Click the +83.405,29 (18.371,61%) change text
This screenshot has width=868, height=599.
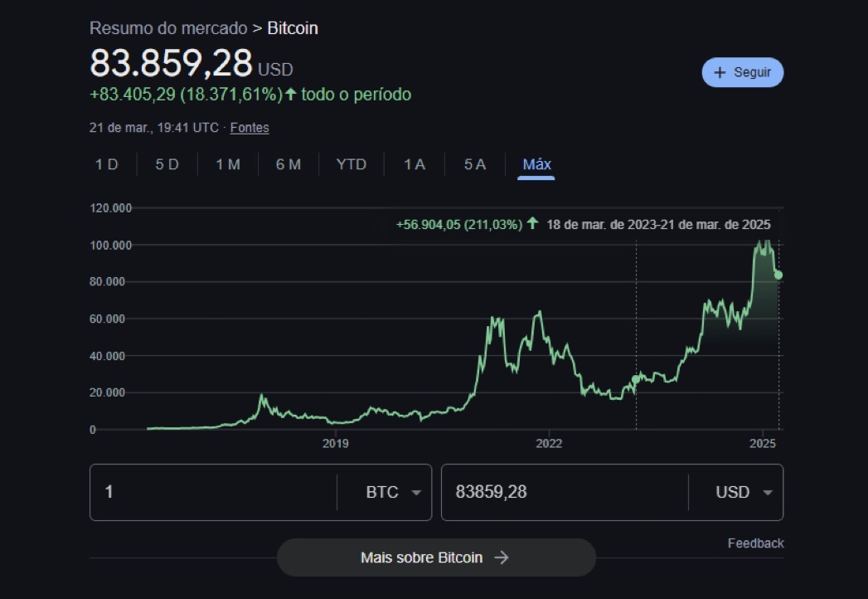[x=186, y=95]
